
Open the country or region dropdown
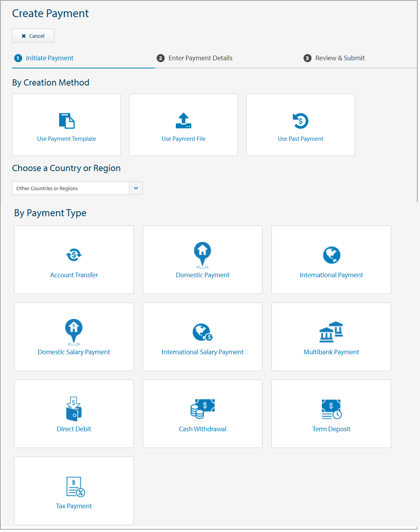(x=136, y=188)
